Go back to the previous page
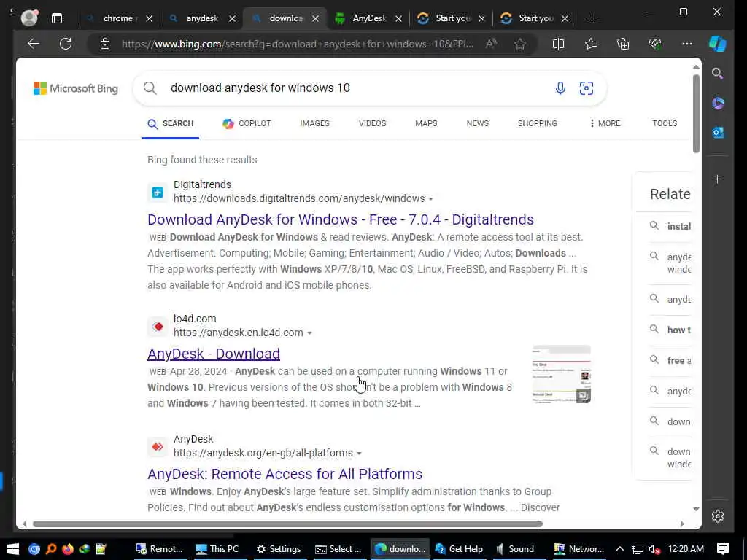 [34, 44]
